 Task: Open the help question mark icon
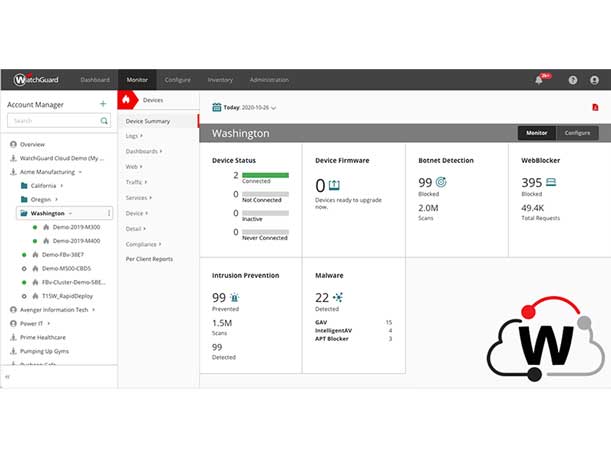coord(573,80)
